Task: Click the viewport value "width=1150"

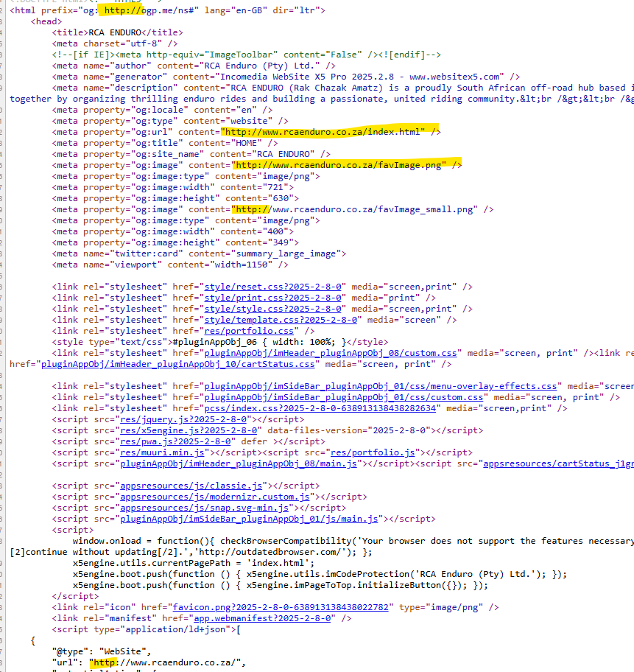Action: tap(242, 265)
